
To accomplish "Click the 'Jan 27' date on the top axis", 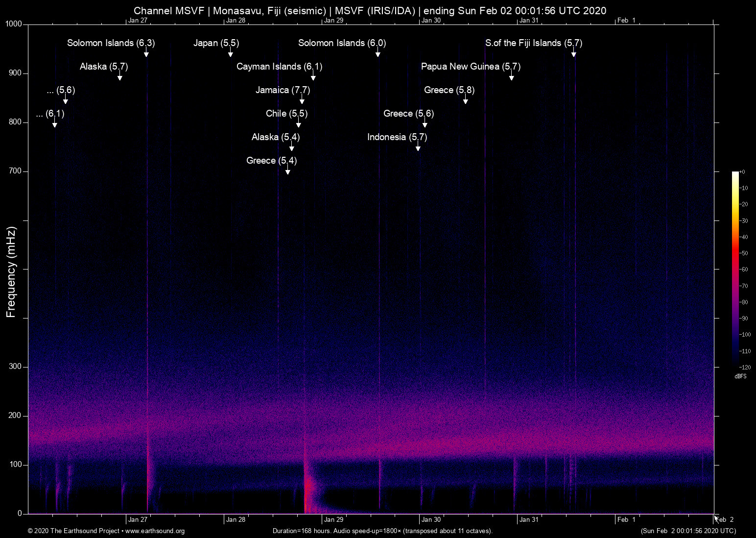I will coord(138,20).
